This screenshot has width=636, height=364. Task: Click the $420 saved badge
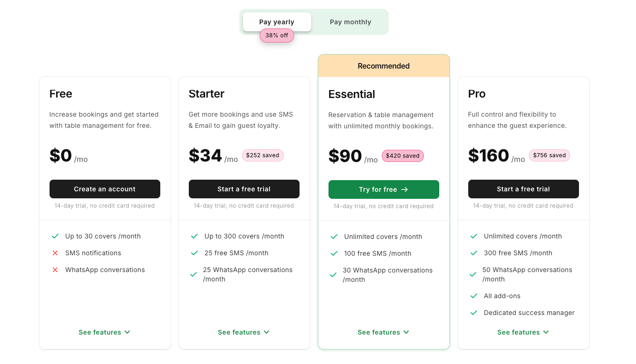(403, 156)
